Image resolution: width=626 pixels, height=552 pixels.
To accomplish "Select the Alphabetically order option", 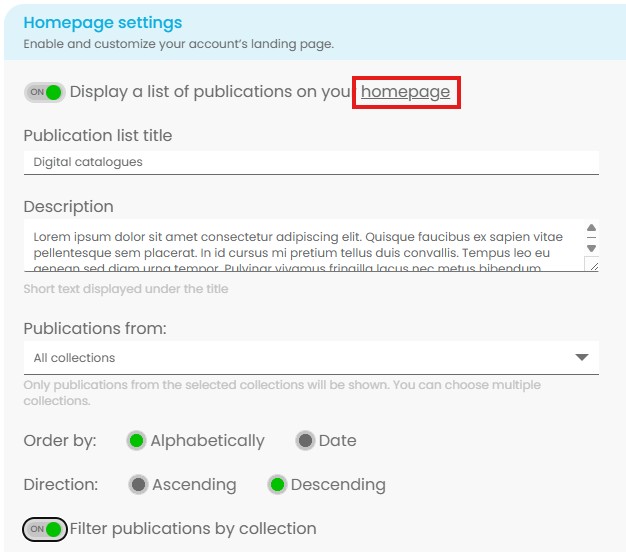I will pyautogui.click(x=137, y=441).
